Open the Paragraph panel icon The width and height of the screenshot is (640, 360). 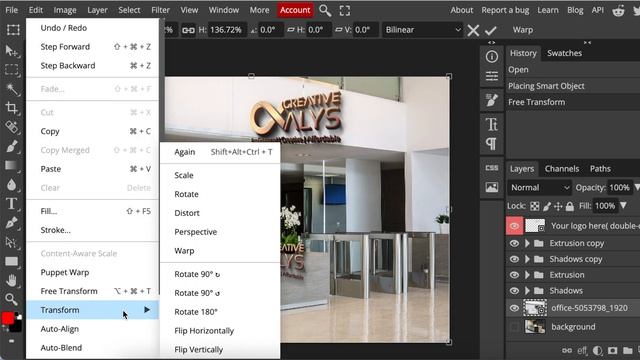(491, 143)
